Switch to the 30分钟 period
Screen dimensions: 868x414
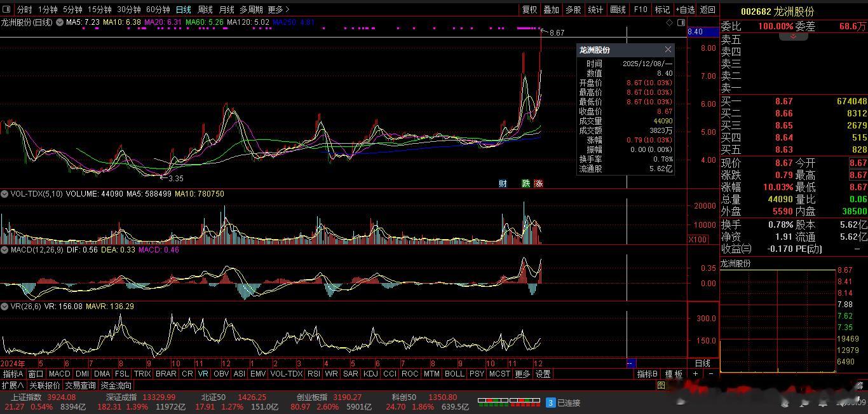[x=129, y=10]
